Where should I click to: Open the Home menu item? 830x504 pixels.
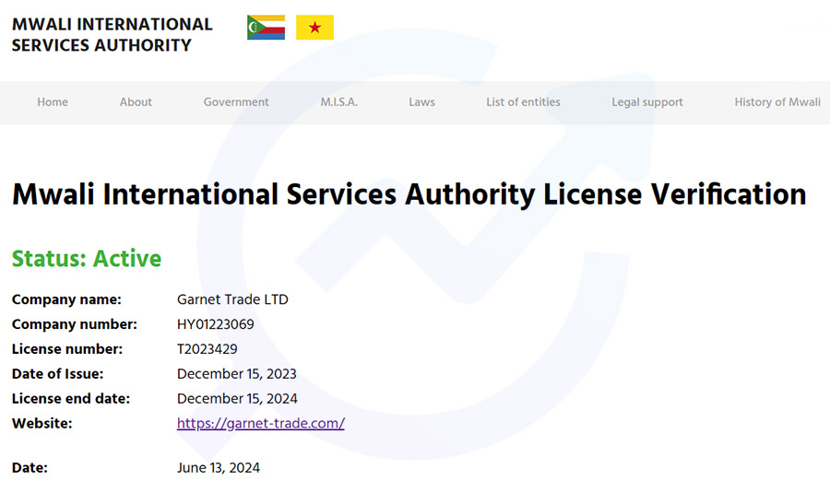pos(53,102)
